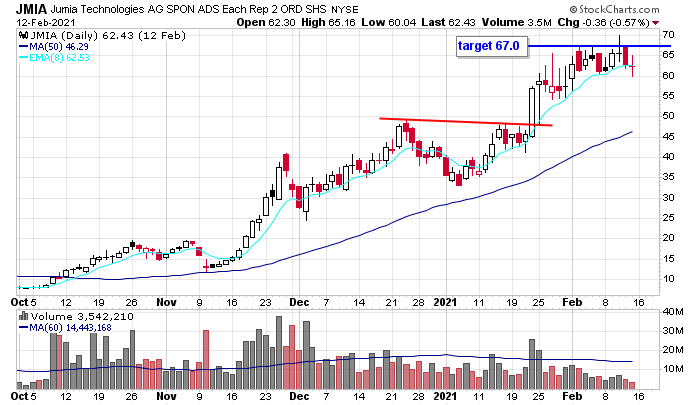Click the 50 price level on right axis

click(x=668, y=116)
